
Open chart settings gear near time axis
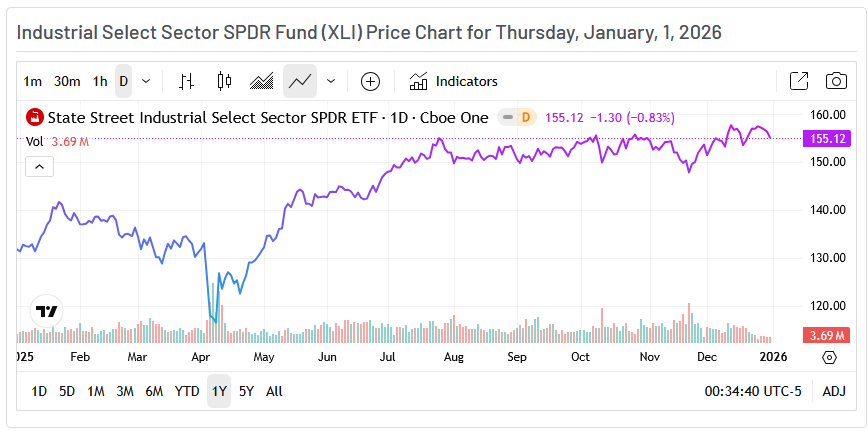coord(829,357)
